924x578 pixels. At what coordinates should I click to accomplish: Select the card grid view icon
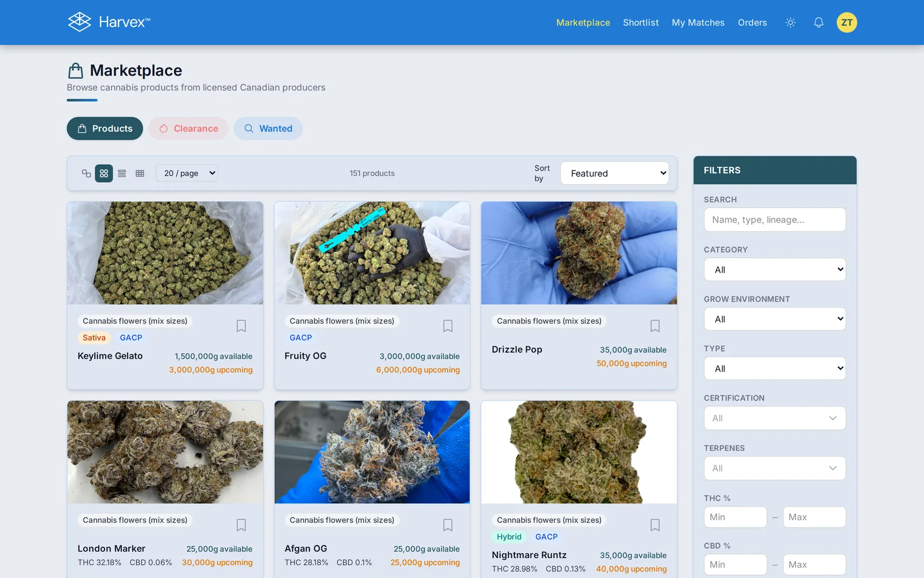(104, 173)
